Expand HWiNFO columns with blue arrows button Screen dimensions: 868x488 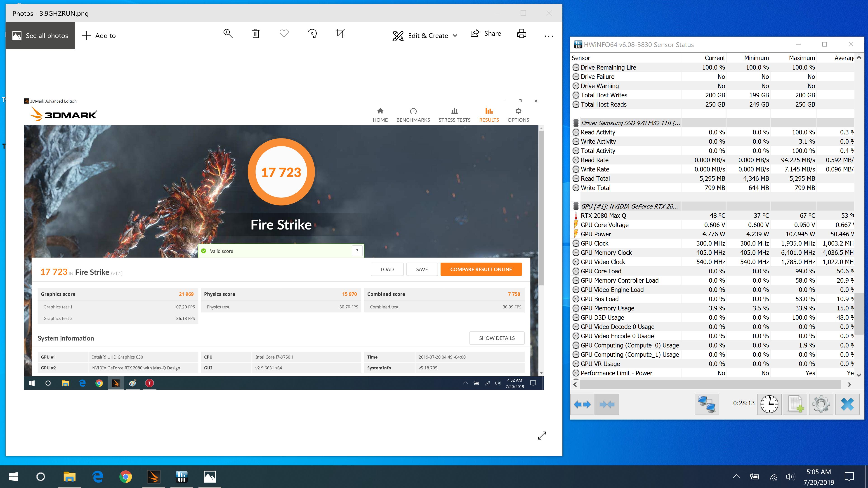coord(582,404)
